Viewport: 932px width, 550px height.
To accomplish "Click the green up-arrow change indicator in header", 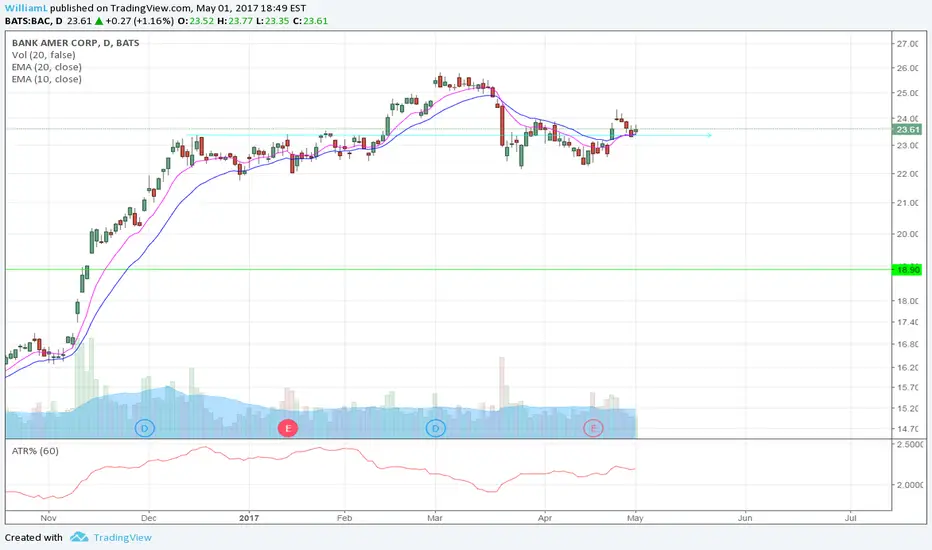I will pyautogui.click(x=99, y=21).
